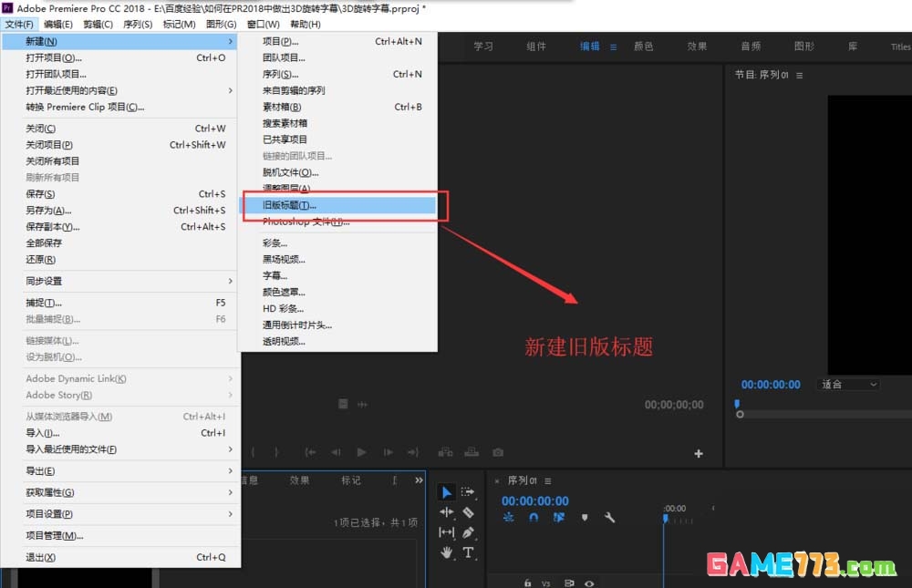Image resolution: width=912 pixels, height=588 pixels.
Task: Select the Ripple Edit tool
Action: (x=446, y=511)
